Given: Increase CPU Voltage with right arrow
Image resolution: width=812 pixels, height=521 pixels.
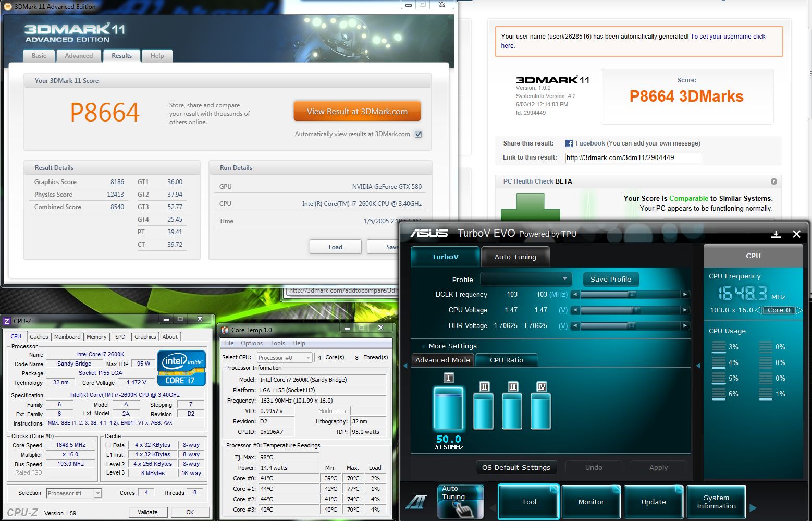Looking at the screenshot, I should [685, 310].
